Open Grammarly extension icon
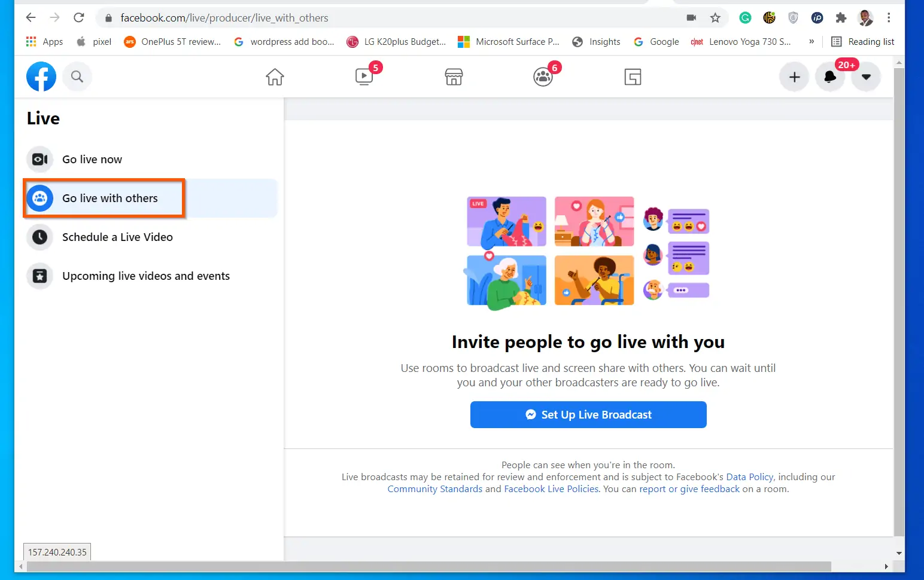Viewport: 924px width, 580px height. tap(745, 17)
